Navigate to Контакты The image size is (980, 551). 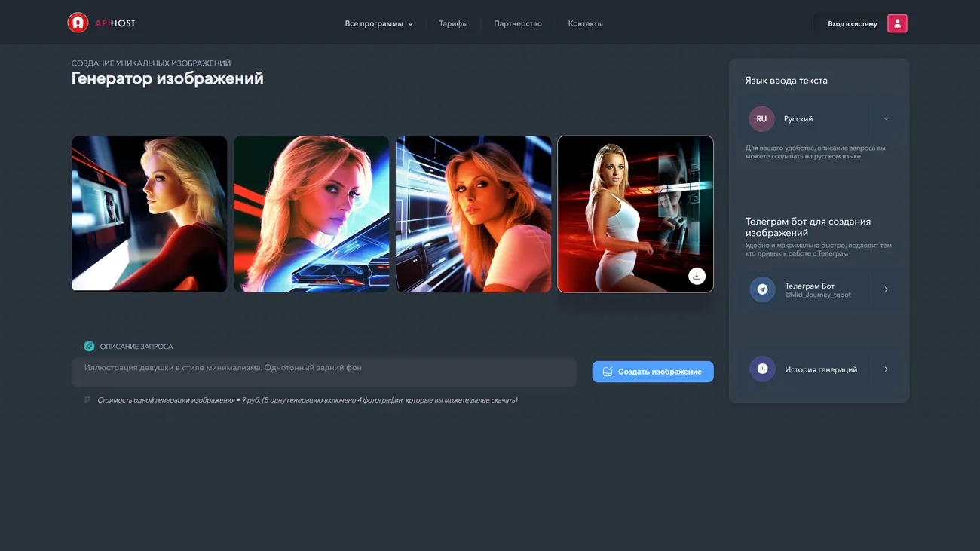pos(585,24)
